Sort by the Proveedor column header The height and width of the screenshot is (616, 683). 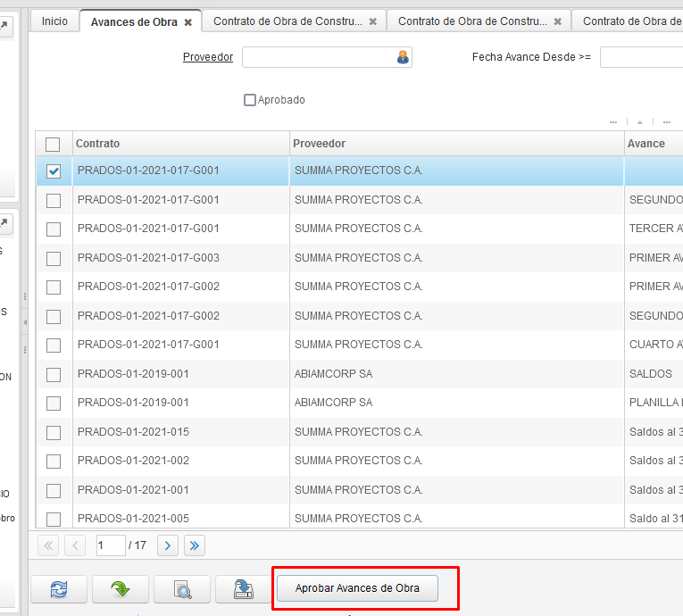point(457,144)
